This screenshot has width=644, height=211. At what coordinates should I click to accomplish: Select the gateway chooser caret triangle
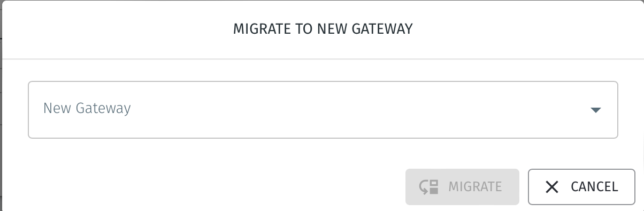[596, 110]
